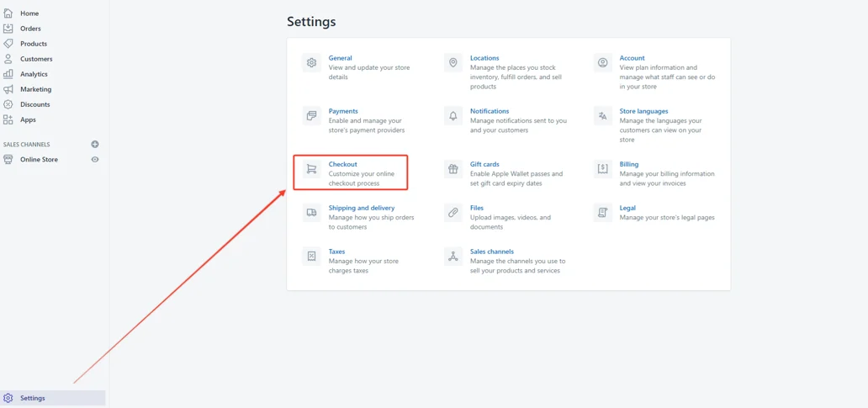Open Shipping and delivery link

coord(362,208)
